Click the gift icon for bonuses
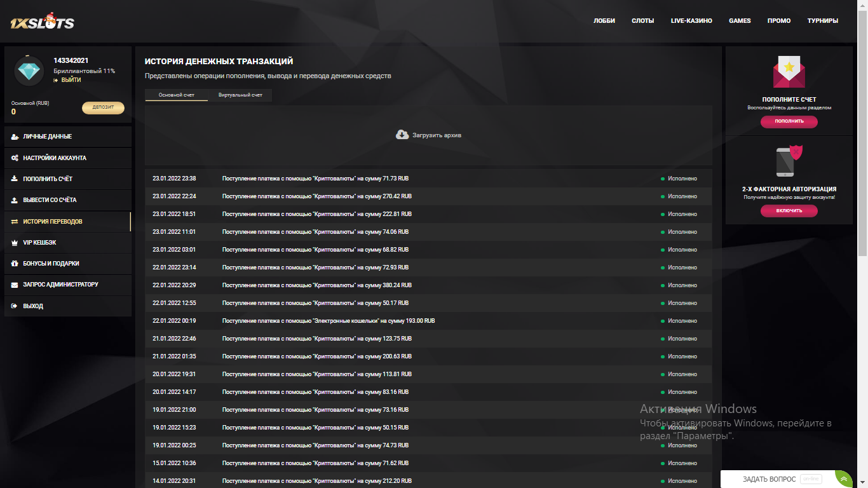The width and height of the screenshot is (868, 488). pyautogui.click(x=15, y=264)
